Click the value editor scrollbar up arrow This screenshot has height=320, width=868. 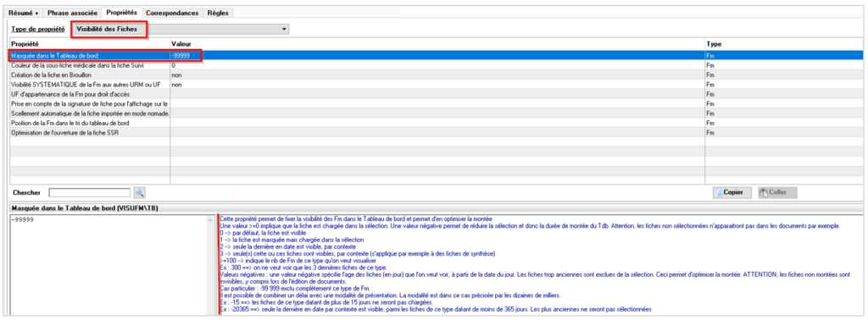coord(210,220)
